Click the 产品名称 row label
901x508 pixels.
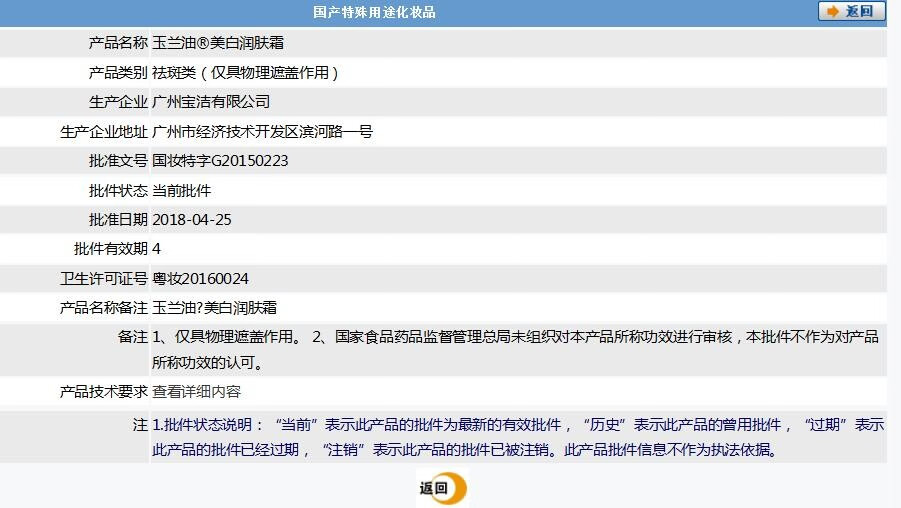[x=118, y=43]
